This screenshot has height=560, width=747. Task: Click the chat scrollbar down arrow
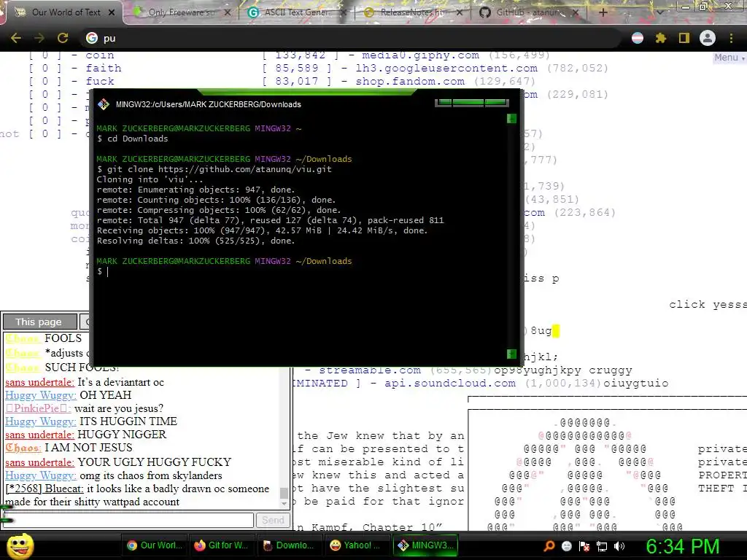pyautogui.click(x=284, y=504)
